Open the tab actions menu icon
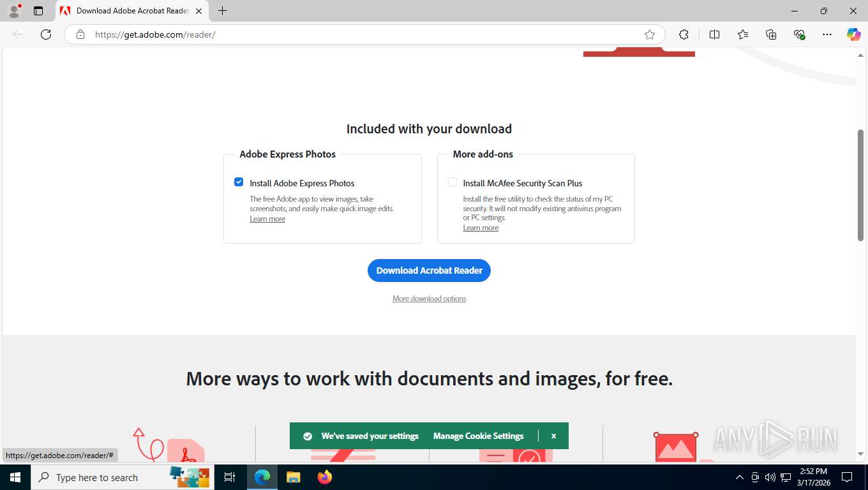868x490 pixels. 38,11
